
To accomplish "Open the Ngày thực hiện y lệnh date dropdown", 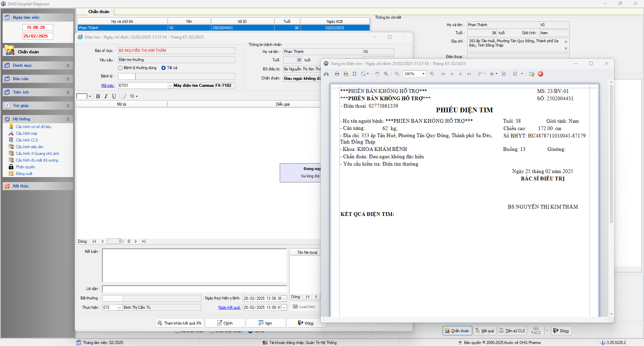I will (x=284, y=298).
